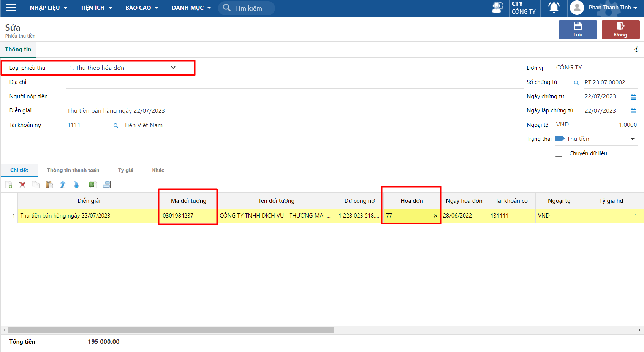Expand the Loại phiếu thu dropdown
Screen dimensions: 644x352
pyautogui.click(x=173, y=68)
